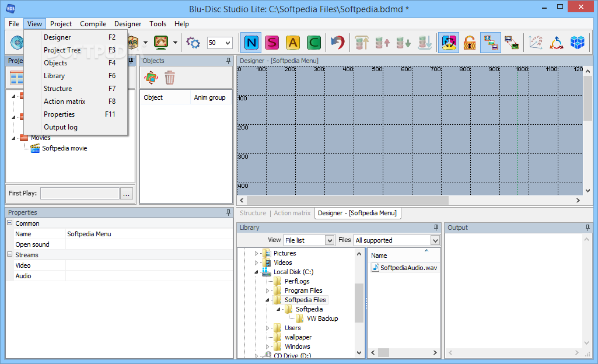Viewport: 598px width, 364px height.
Task: Click the trash delete icon in Objects panel
Action: tap(170, 78)
